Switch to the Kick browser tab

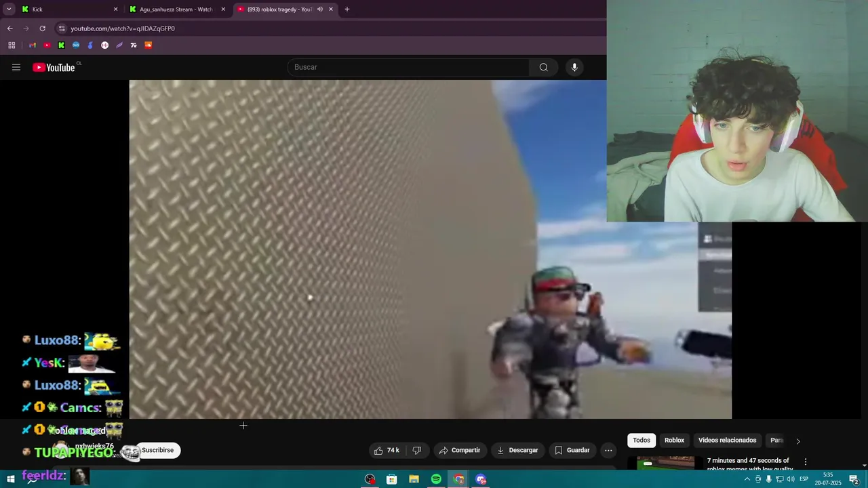(x=68, y=9)
